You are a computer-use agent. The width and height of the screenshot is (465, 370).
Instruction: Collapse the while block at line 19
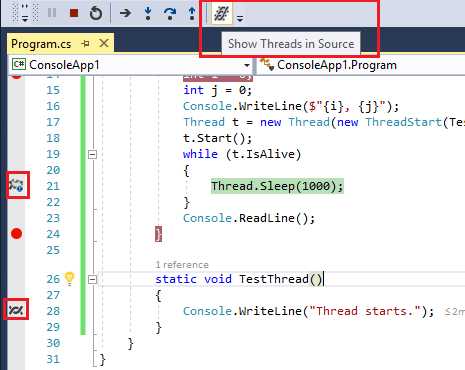click(92, 154)
